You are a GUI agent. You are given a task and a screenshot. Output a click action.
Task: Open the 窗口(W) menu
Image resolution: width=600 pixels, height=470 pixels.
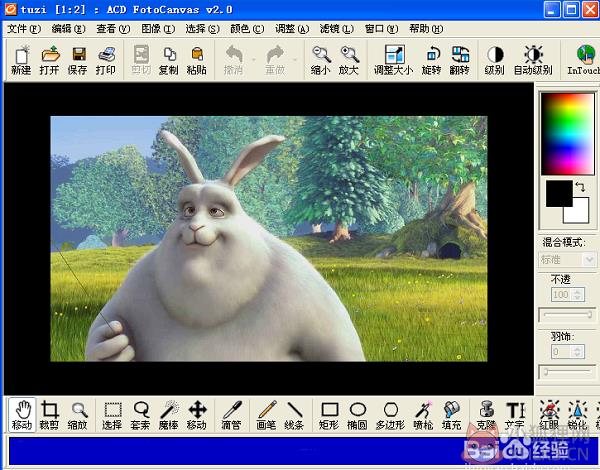pos(382,29)
